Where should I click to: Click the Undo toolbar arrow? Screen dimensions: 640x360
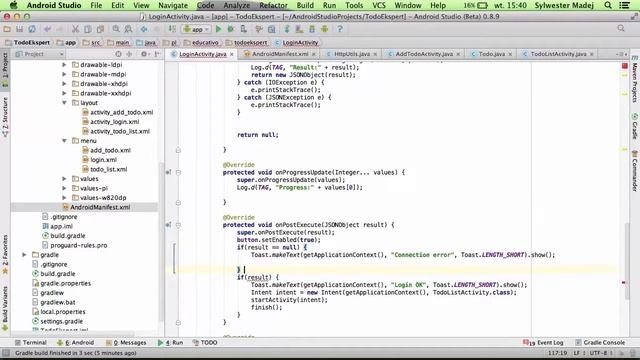(x=47, y=29)
